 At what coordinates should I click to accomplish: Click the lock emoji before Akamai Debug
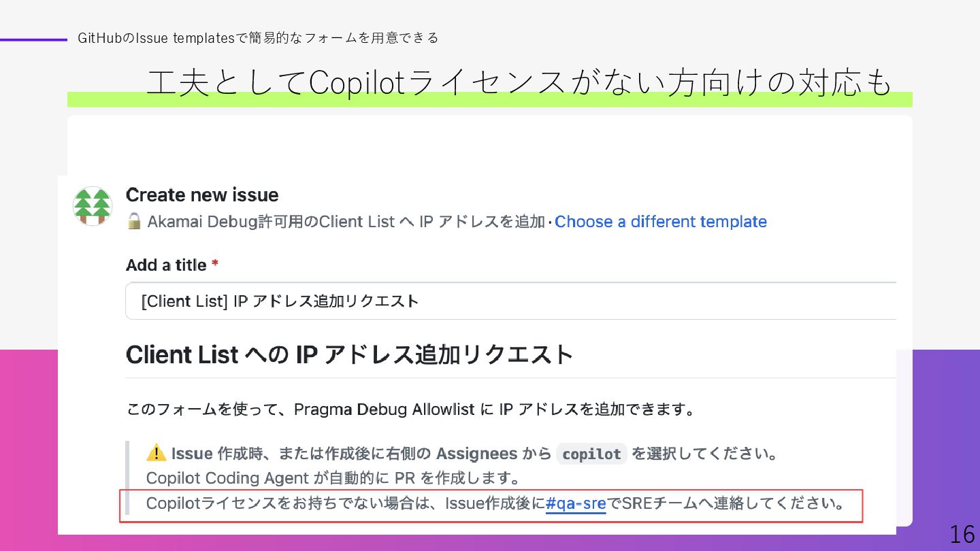pos(134,222)
